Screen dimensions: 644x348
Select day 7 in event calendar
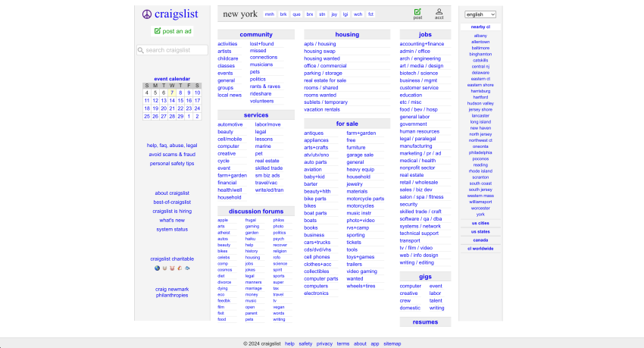172,92
